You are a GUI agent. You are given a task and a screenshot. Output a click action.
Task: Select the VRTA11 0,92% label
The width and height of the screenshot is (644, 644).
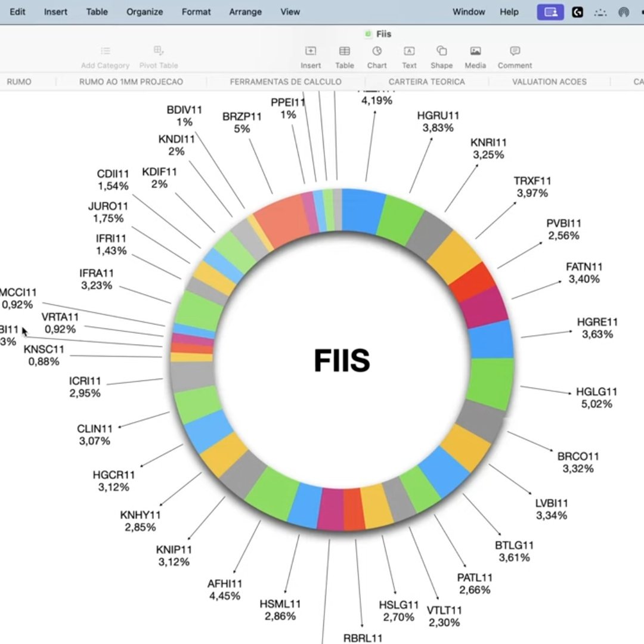pos(60,323)
